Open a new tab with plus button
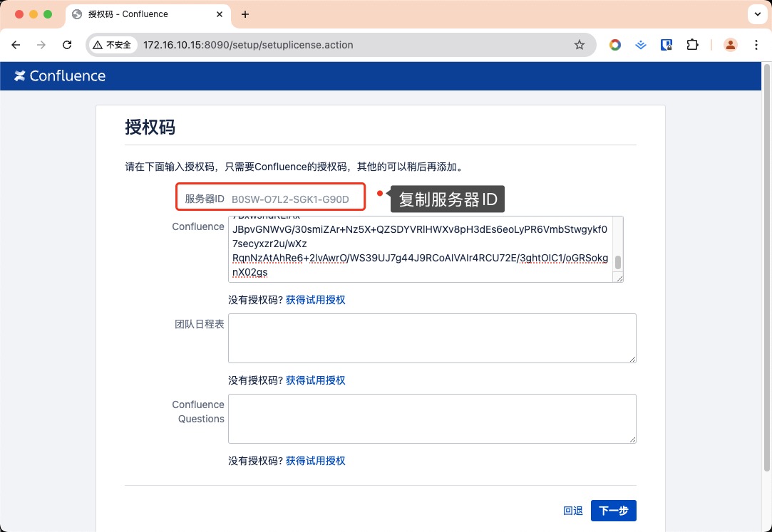772x532 pixels. click(245, 14)
